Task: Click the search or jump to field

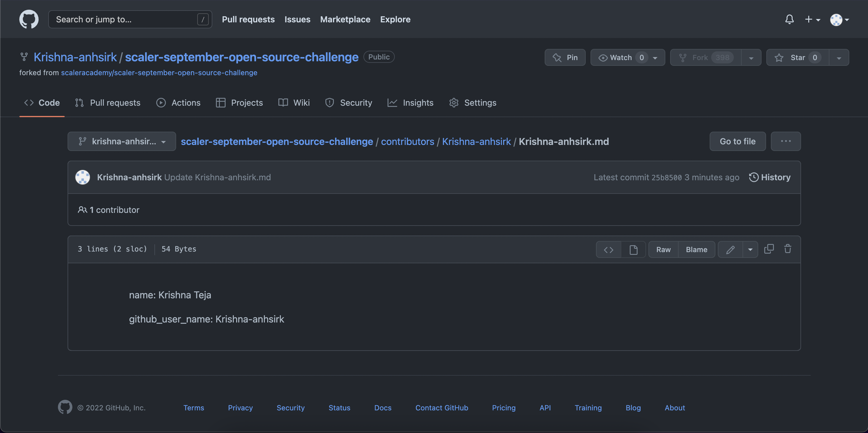Action: [x=130, y=19]
